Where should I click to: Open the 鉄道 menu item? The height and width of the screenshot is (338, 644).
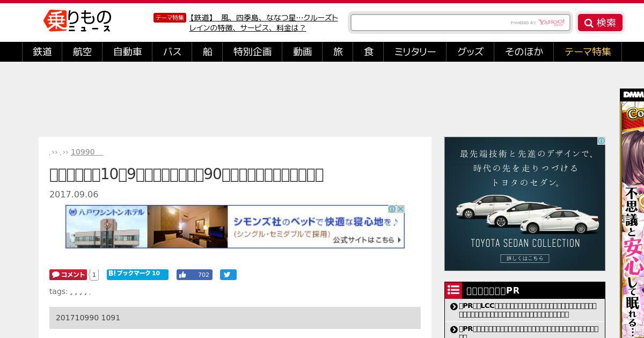pyautogui.click(x=42, y=52)
